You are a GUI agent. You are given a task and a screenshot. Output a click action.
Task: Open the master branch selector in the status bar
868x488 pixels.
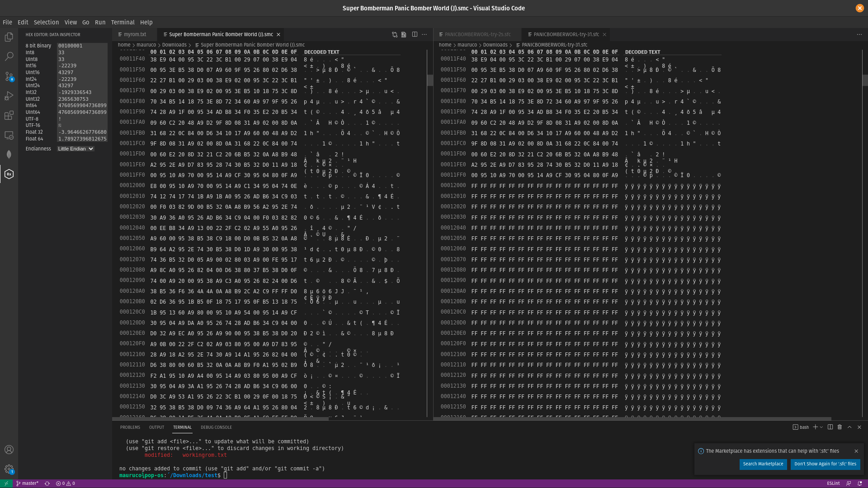(x=27, y=483)
